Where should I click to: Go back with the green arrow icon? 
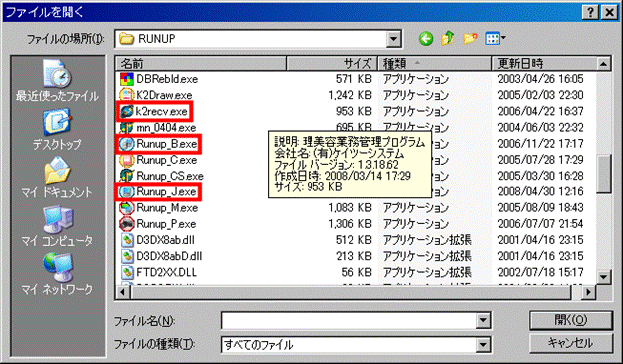426,39
